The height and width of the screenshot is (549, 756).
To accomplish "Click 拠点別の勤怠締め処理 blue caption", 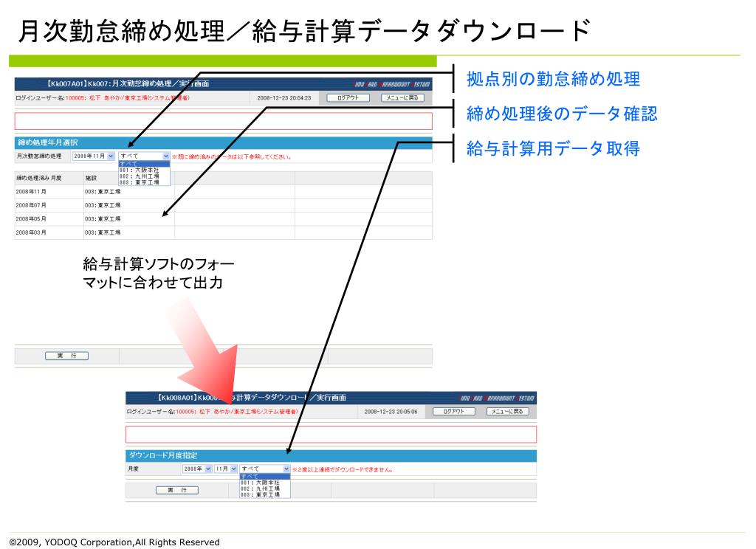I will 553,79.
